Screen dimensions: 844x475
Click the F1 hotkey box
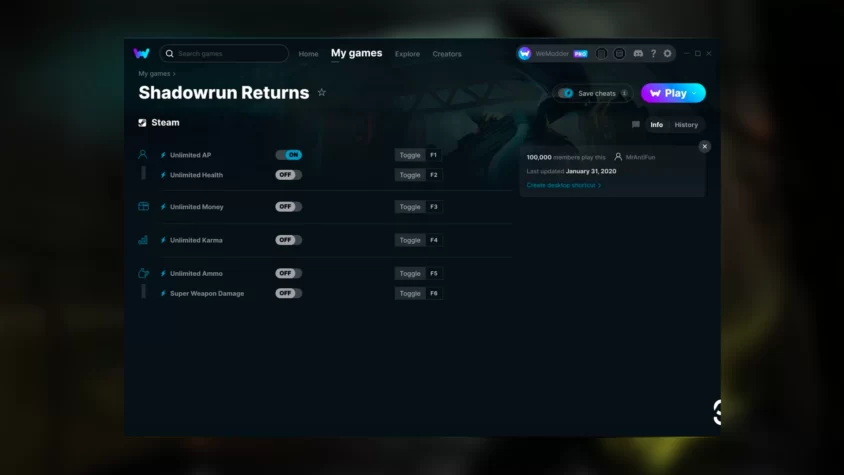434,155
